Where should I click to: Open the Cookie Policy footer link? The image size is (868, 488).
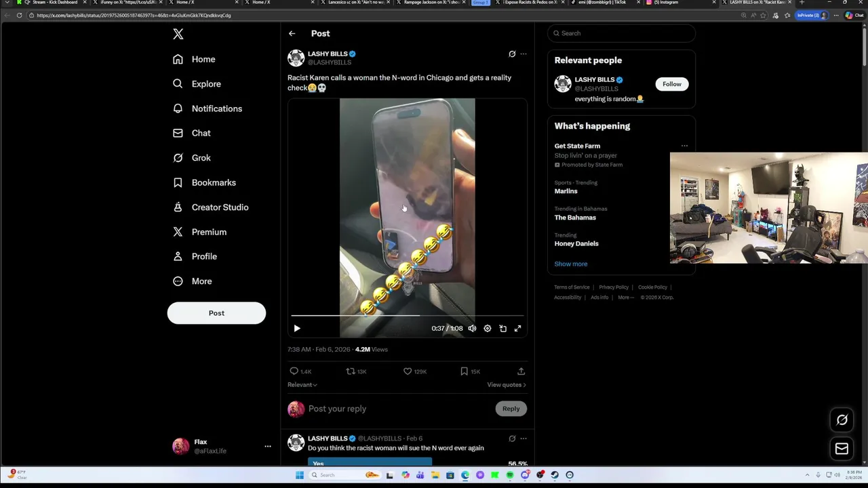[652, 287]
